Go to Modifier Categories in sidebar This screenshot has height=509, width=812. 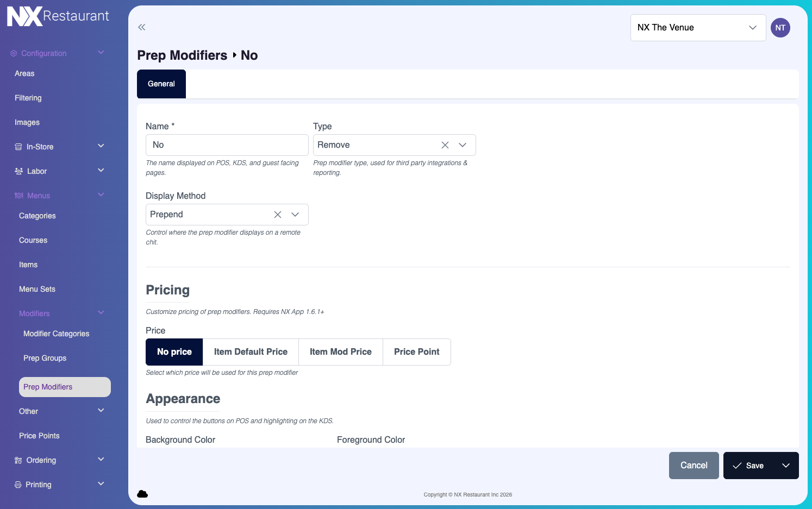(x=56, y=334)
